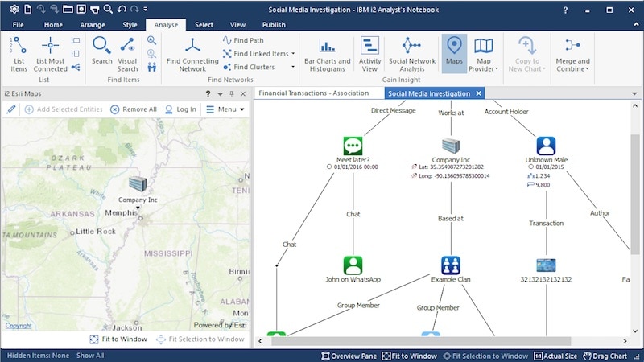
Task: Open Activity View
Action: point(369,54)
